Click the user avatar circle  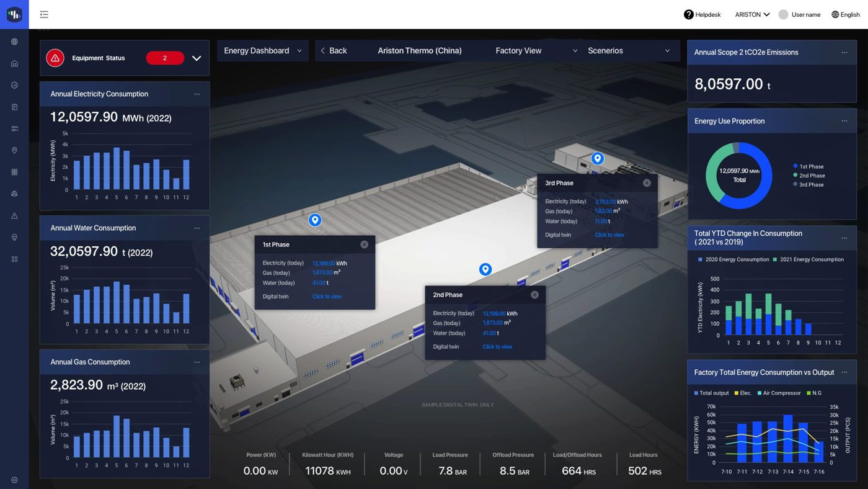coord(784,14)
